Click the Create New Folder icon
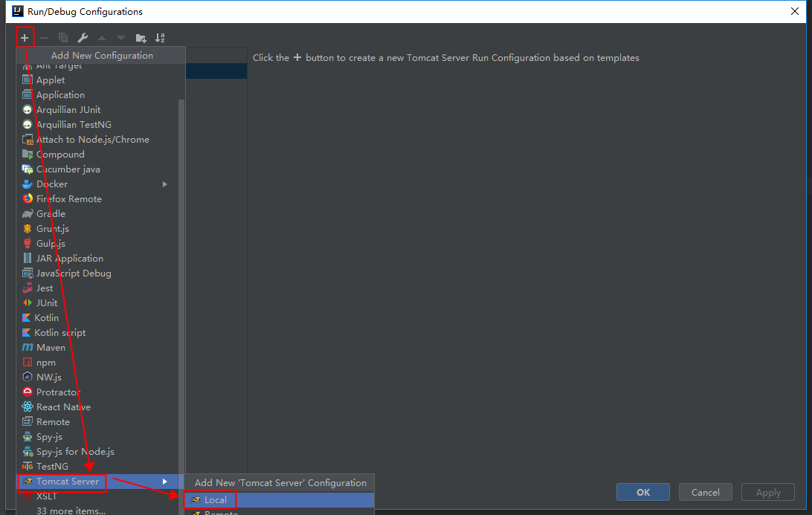812x515 pixels. (x=141, y=38)
